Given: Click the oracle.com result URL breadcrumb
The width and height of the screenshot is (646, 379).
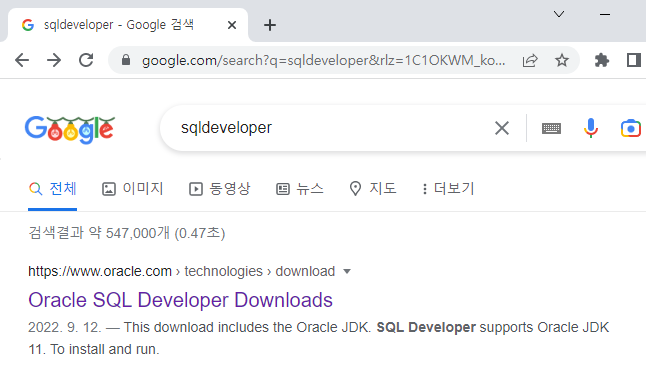Looking at the screenshot, I should pyautogui.click(x=181, y=271).
